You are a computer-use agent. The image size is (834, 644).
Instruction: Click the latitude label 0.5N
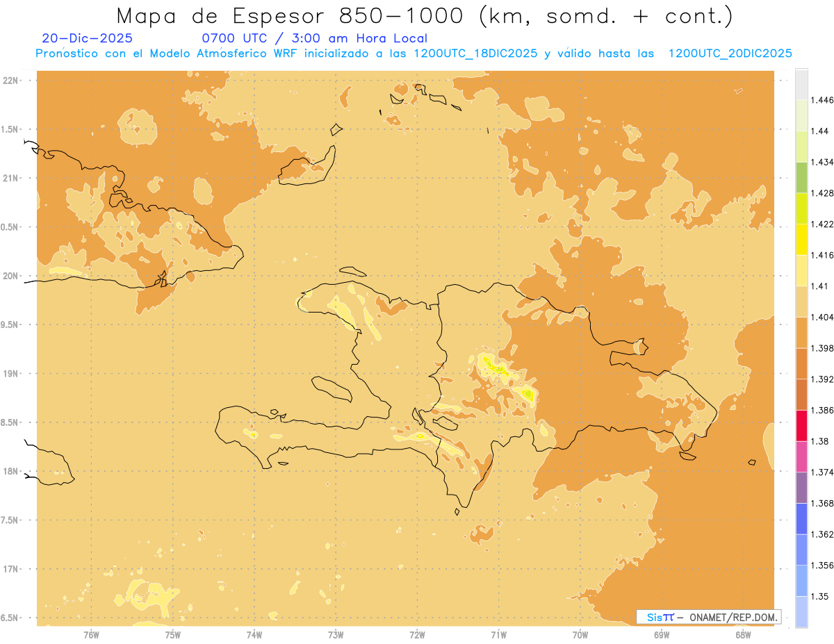[x=10, y=227]
